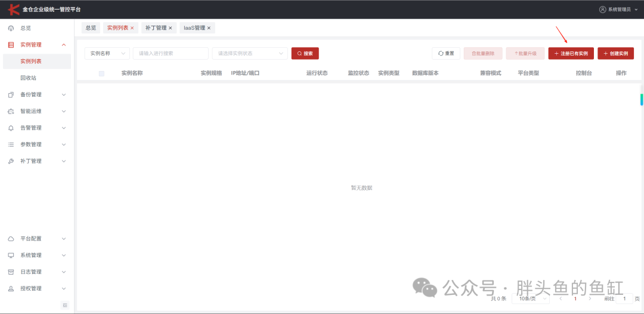Click the 实例管理 icon in sidebar
Viewport: 644px width, 314px height.
pyautogui.click(x=11, y=45)
